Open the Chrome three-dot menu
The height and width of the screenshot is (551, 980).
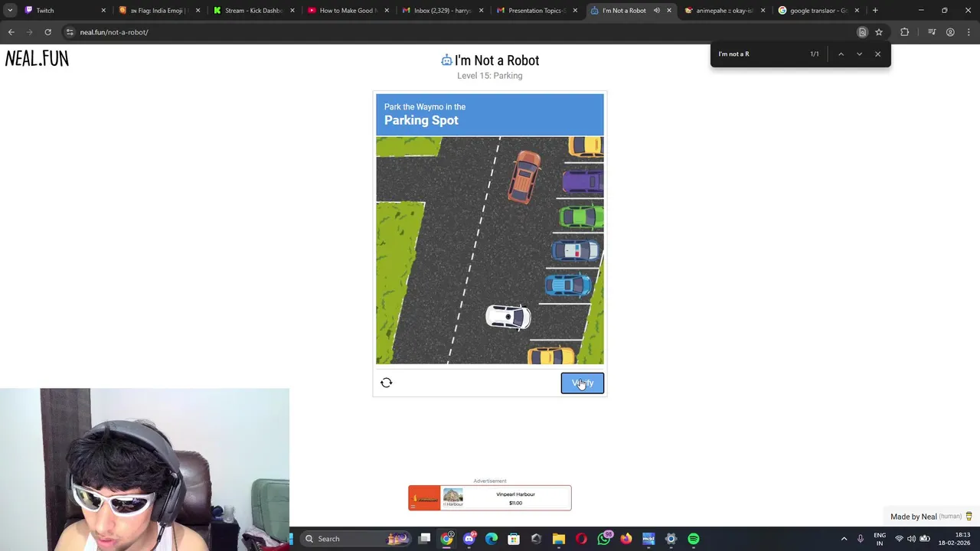969,32
